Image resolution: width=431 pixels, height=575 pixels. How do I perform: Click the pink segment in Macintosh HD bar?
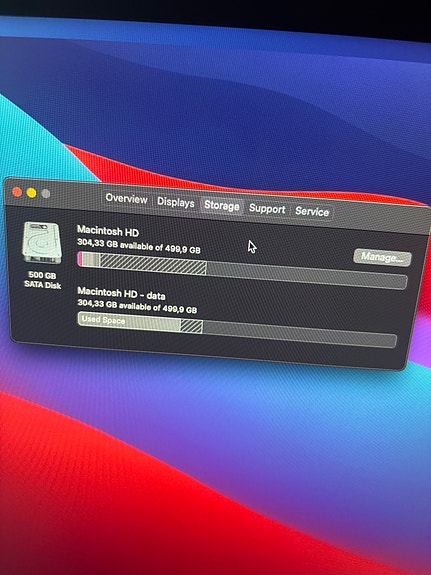(80, 259)
